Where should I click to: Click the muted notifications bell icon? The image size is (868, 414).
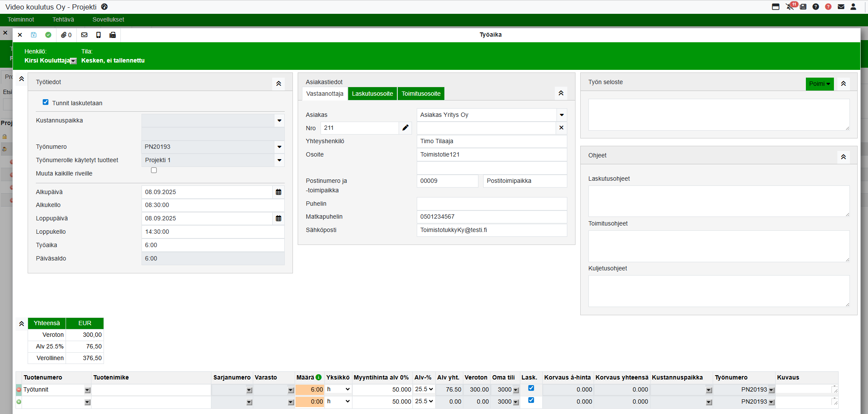[x=789, y=7]
